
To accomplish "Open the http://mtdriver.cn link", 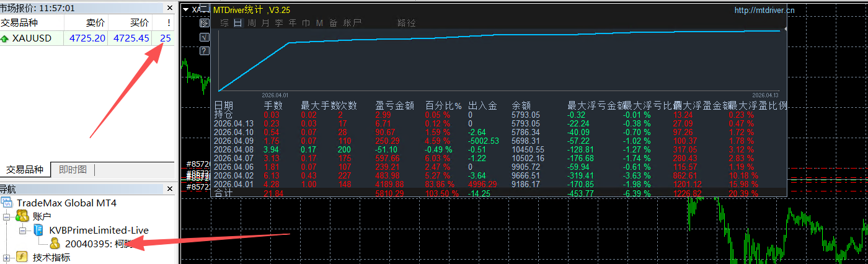I will [764, 10].
